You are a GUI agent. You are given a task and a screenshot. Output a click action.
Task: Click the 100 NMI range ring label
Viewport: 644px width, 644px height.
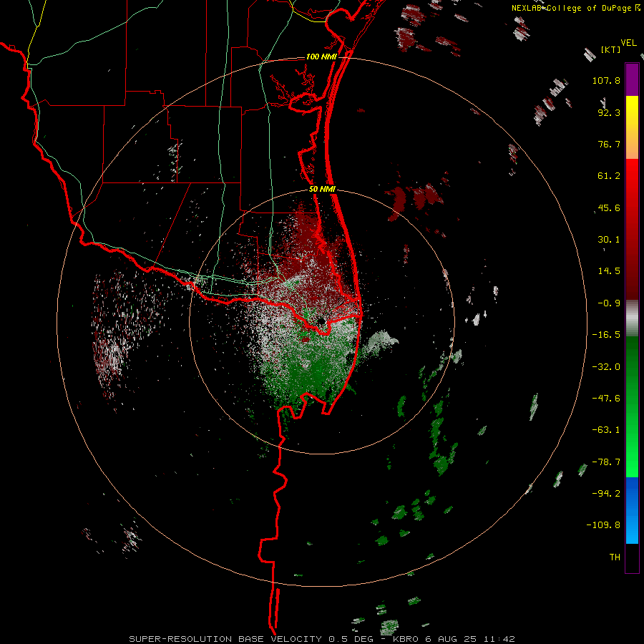pos(321,57)
